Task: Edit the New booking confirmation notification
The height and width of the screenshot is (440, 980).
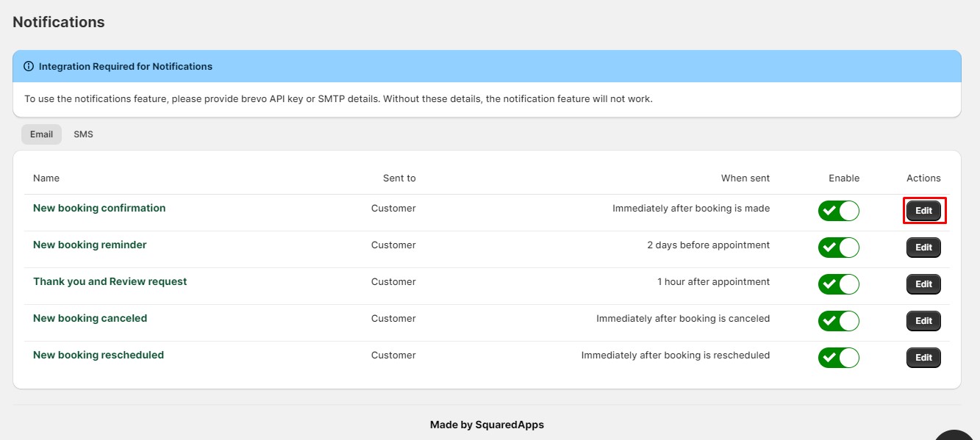Action: click(x=923, y=211)
